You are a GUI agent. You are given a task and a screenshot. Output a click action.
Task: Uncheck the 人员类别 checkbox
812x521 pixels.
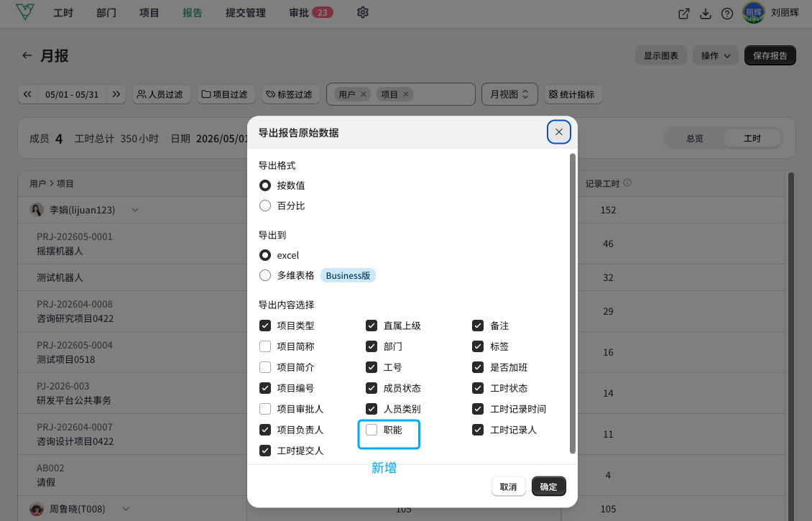[372, 409]
